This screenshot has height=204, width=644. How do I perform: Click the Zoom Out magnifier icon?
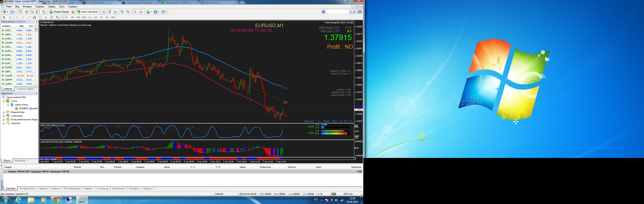tap(128, 12)
